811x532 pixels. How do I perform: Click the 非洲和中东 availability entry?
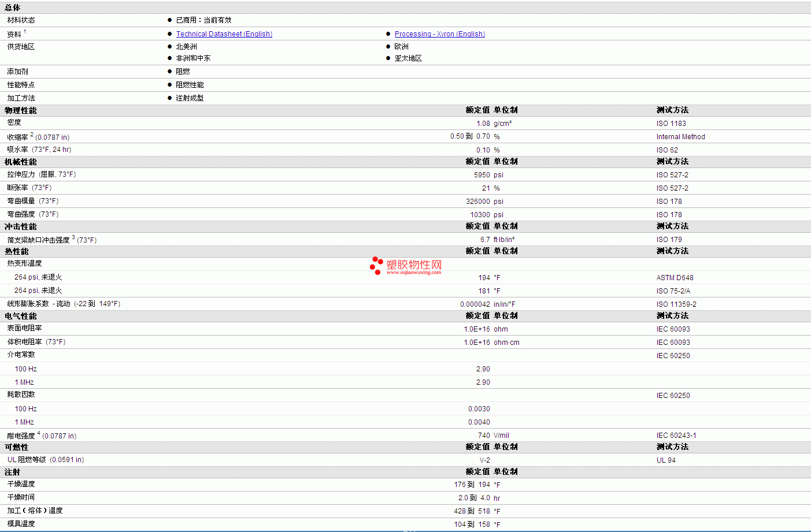click(193, 58)
